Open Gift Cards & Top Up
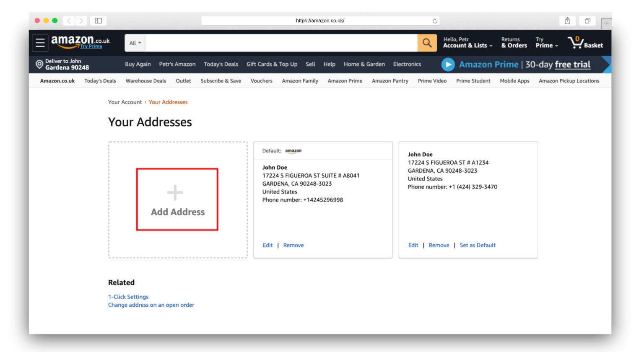 point(272,64)
